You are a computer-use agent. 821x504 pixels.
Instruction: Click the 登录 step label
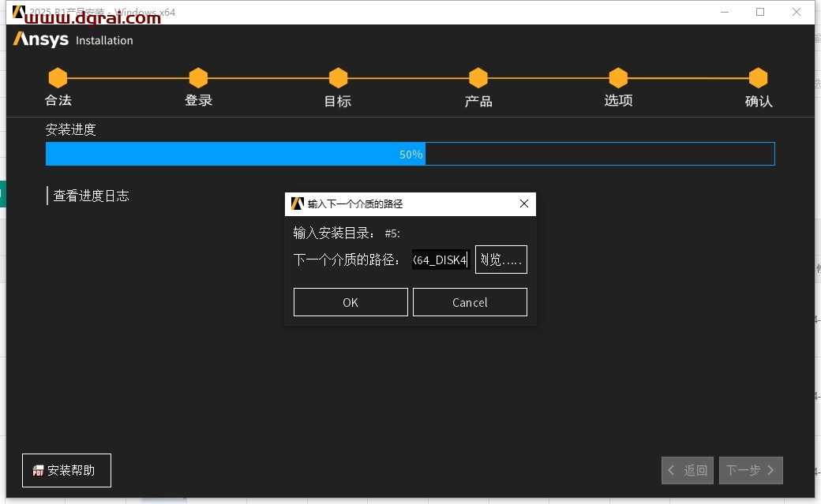pyautogui.click(x=198, y=100)
